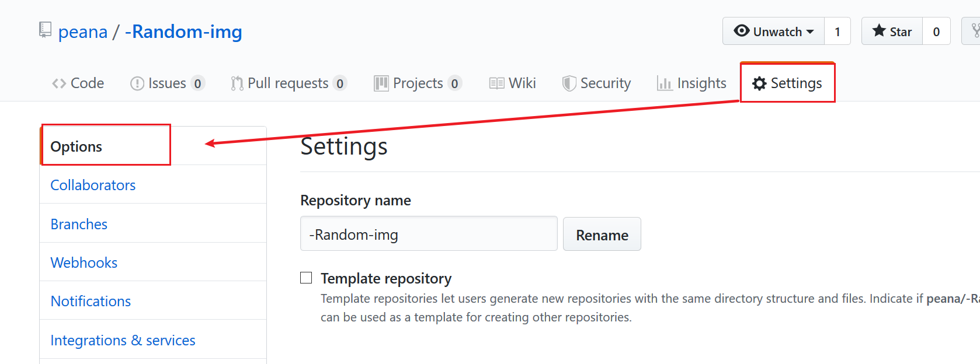Click the Repository name label
Screen dimensions: 980x364
point(356,200)
